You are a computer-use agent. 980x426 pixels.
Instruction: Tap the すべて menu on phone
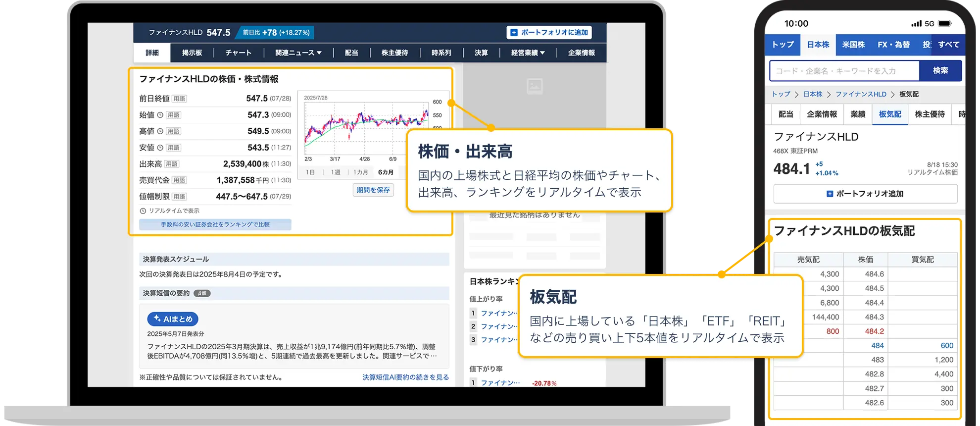948,45
